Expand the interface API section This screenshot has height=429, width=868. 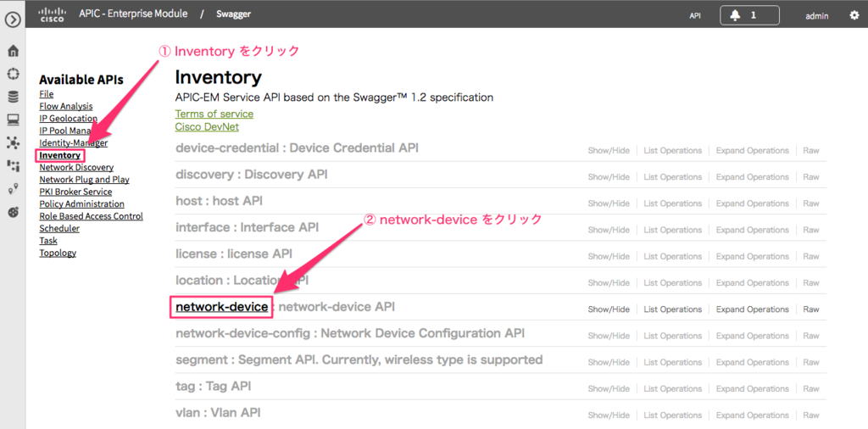pos(202,227)
